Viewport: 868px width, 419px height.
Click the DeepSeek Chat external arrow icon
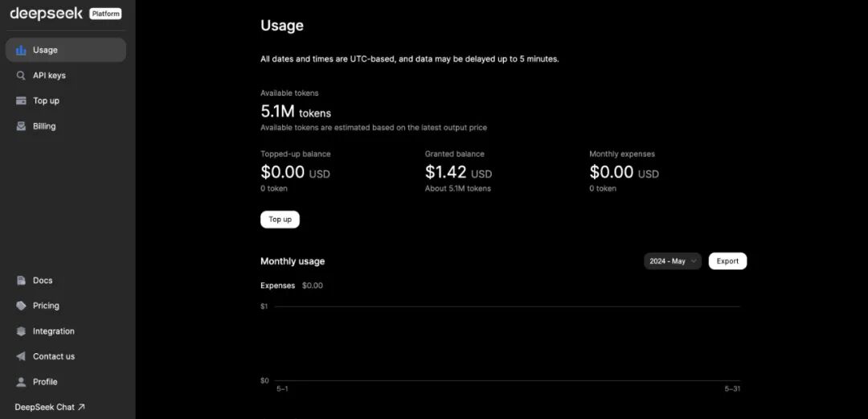point(81,407)
